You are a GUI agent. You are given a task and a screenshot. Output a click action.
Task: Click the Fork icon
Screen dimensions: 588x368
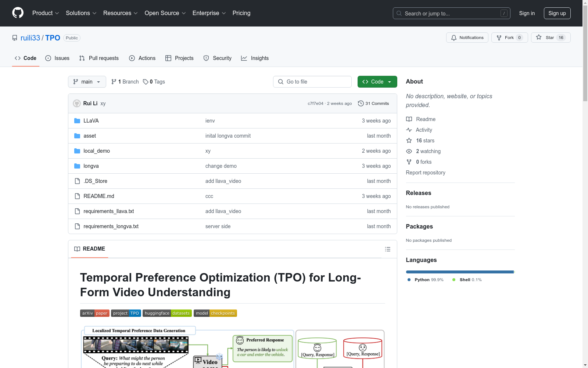pyautogui.click(x=499, y=38)
